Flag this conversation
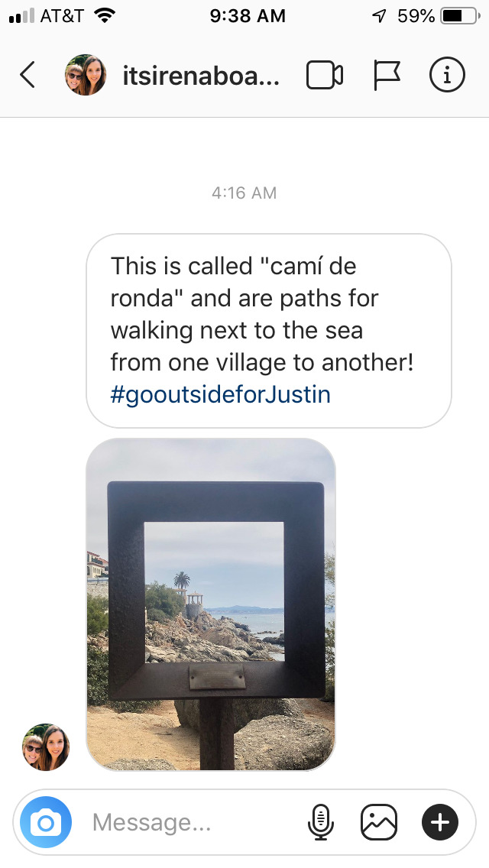Viewport: 489px width, 868px height. (x=387, y=75)
